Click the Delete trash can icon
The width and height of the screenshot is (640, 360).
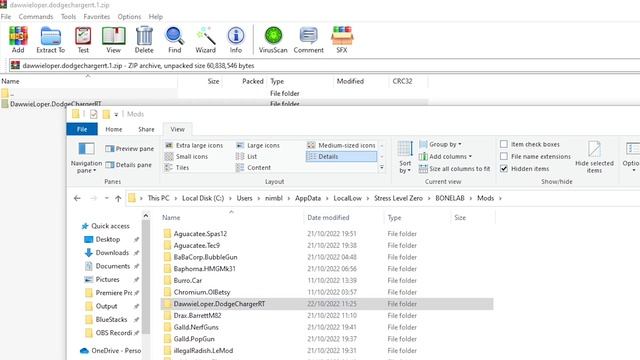coord(144,40)
